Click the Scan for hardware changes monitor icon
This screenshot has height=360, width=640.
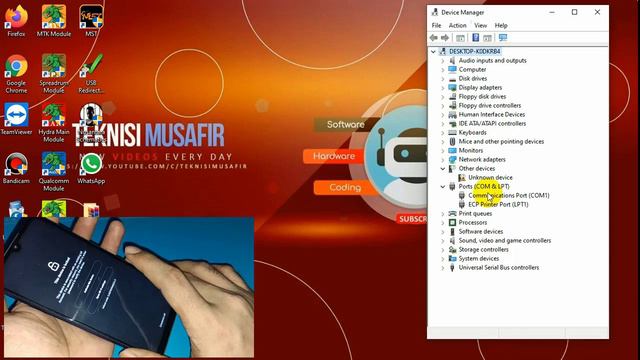click(x=503, y=38)
